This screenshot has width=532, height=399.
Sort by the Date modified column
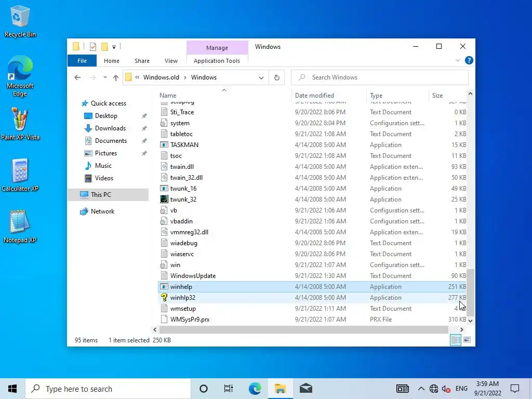pos(328,96)
